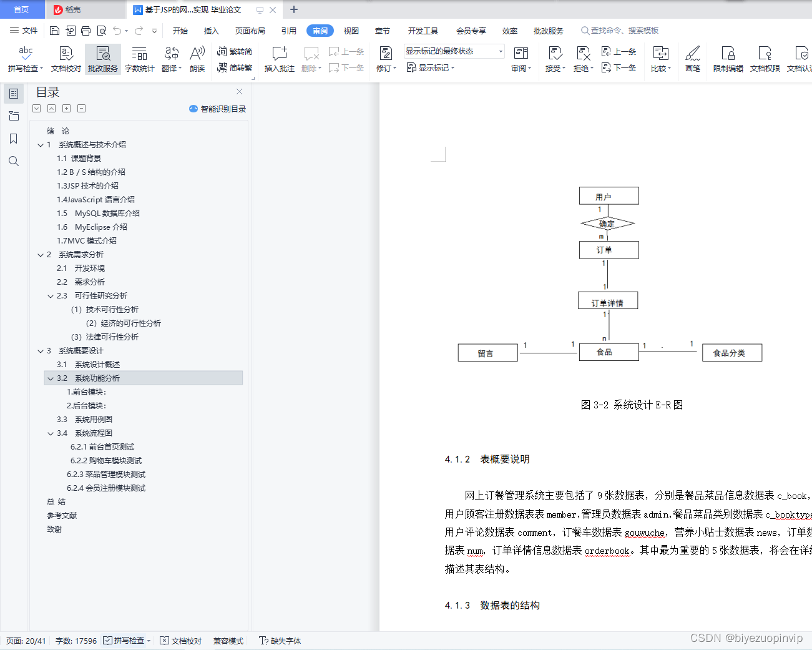Click the 页面: 20/41 status entry
Image resolution: width=812 pixels, height=650 pixels.
(26, 641)
